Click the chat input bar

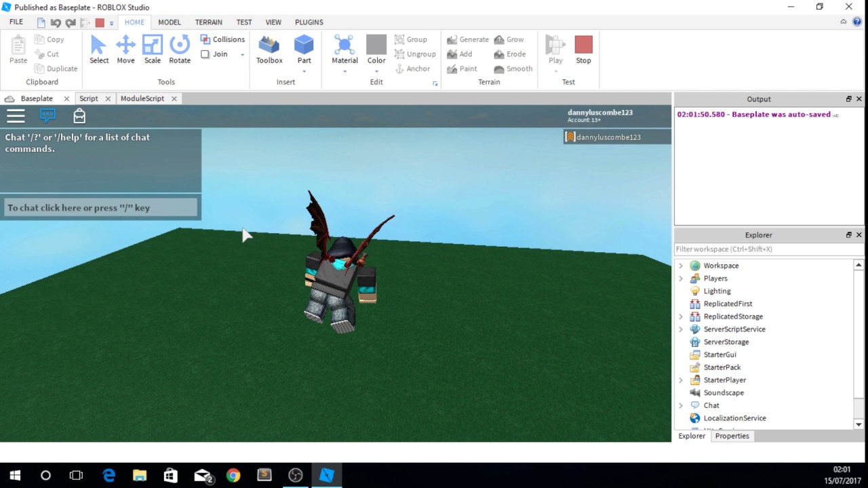tap(100, 207)
